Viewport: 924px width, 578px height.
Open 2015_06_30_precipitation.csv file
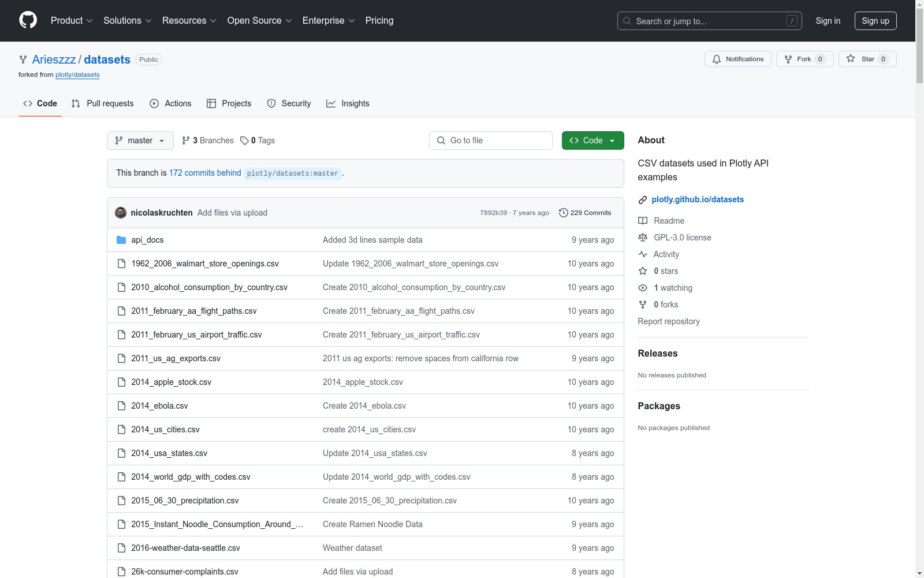(185, 501)
